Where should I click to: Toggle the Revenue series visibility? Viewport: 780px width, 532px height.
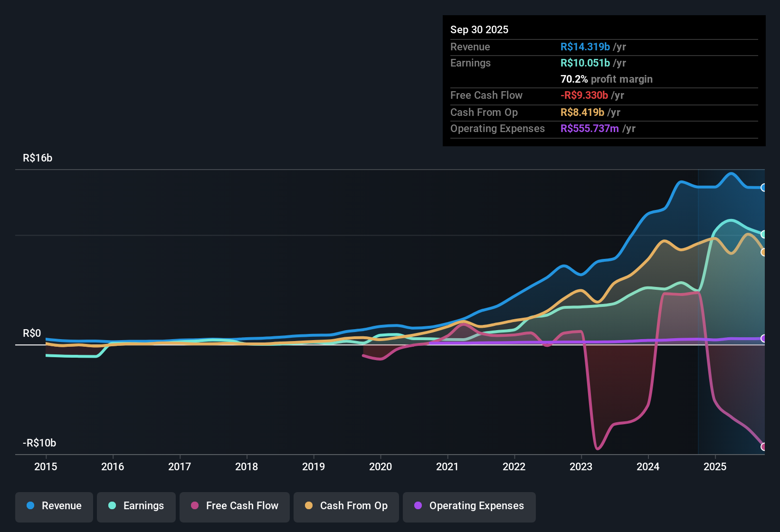pos(54,506)
